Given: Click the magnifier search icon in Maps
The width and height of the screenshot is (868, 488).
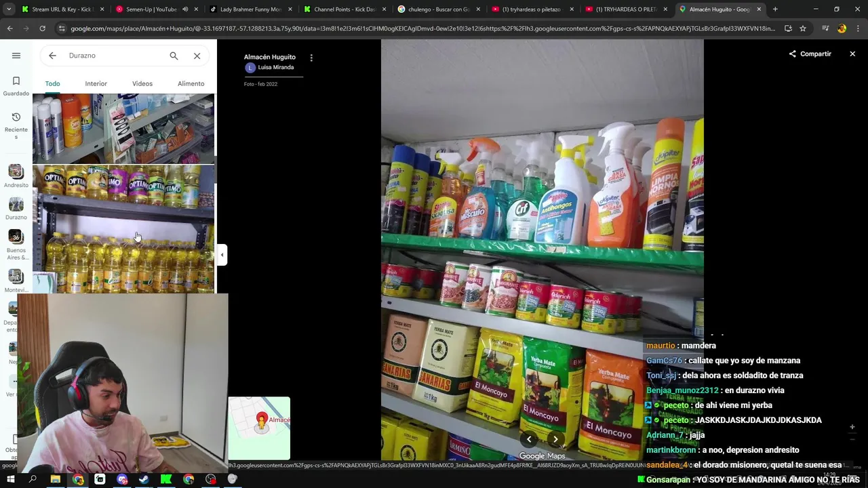Looking at the screenshot, I should (174, 56).
